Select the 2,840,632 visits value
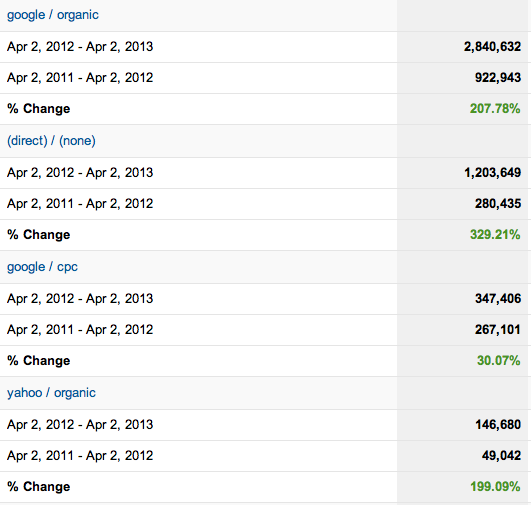 [492, 47]
